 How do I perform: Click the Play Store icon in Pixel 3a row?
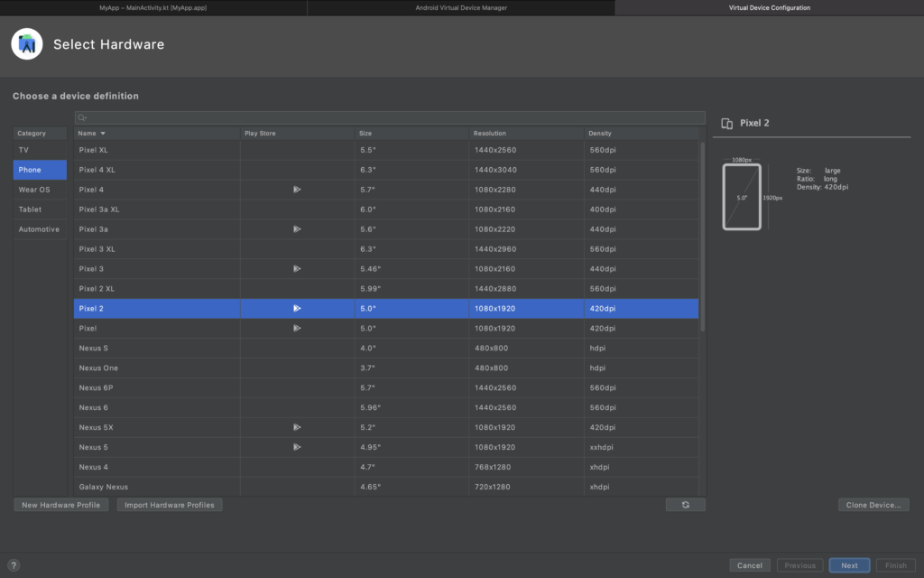click(x=297, y=228)
